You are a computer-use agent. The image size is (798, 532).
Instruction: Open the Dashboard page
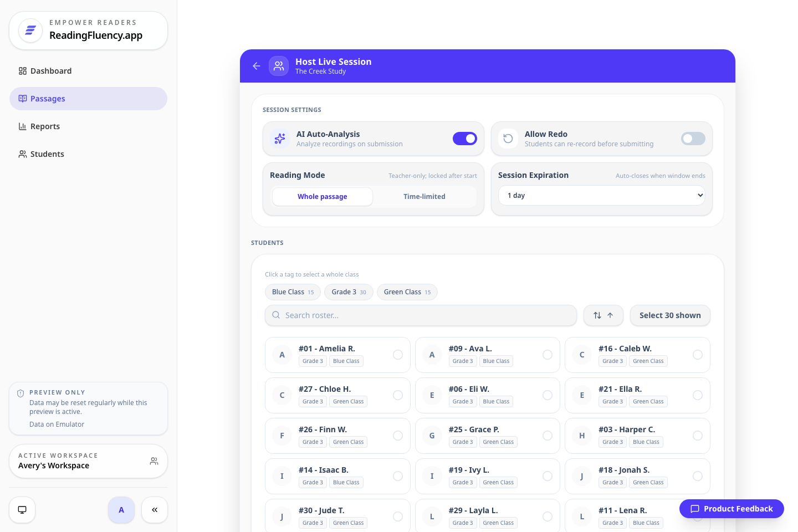tap(88, 71)
